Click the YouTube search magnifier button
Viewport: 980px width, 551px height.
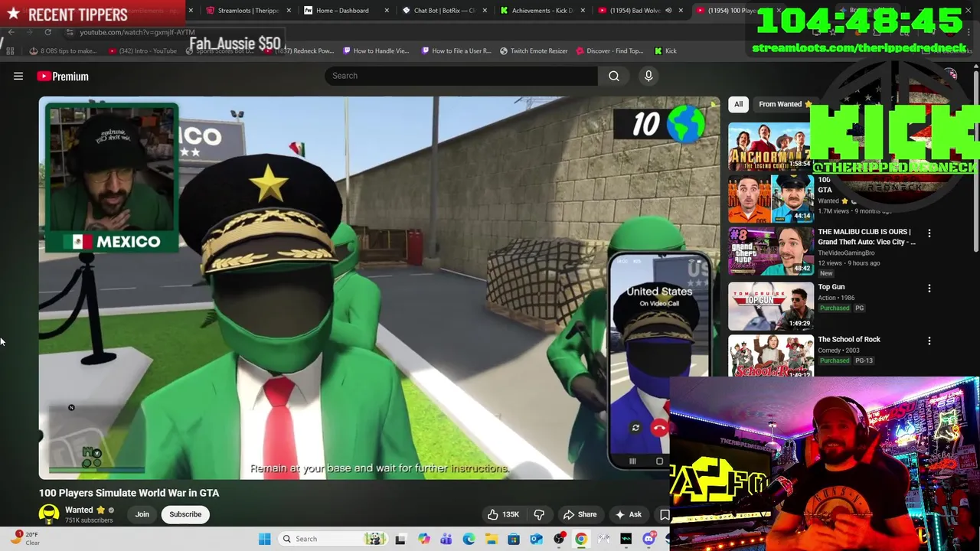pyautogui.click(x=614, y=76)
